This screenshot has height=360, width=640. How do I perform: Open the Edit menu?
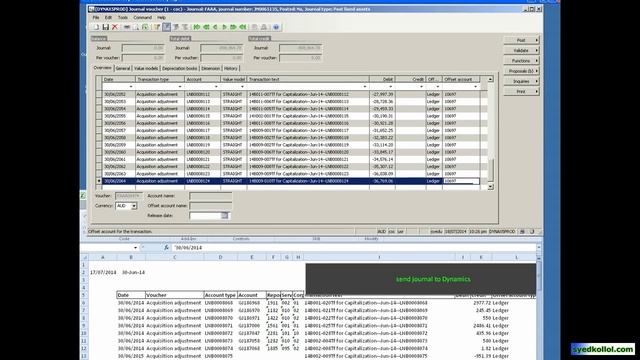tap(108, 18)
